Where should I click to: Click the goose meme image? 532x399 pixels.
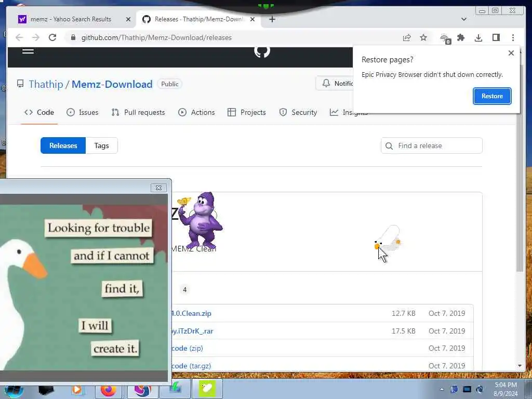pyautogui.click(x=84, y=287)
